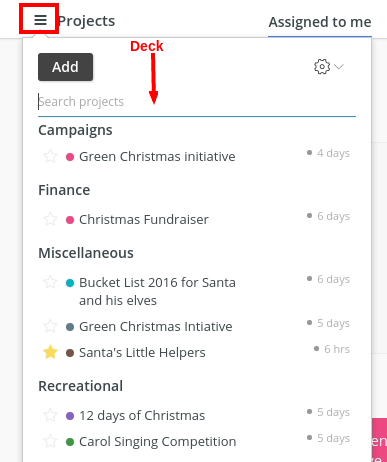The image size is (387, 462).
Task: Open the Green Christmas initiative project
Action: [157, 156]
